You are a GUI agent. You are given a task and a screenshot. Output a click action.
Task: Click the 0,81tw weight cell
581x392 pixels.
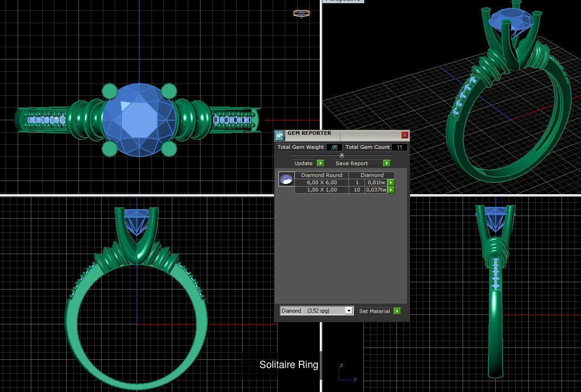point(376,182)
